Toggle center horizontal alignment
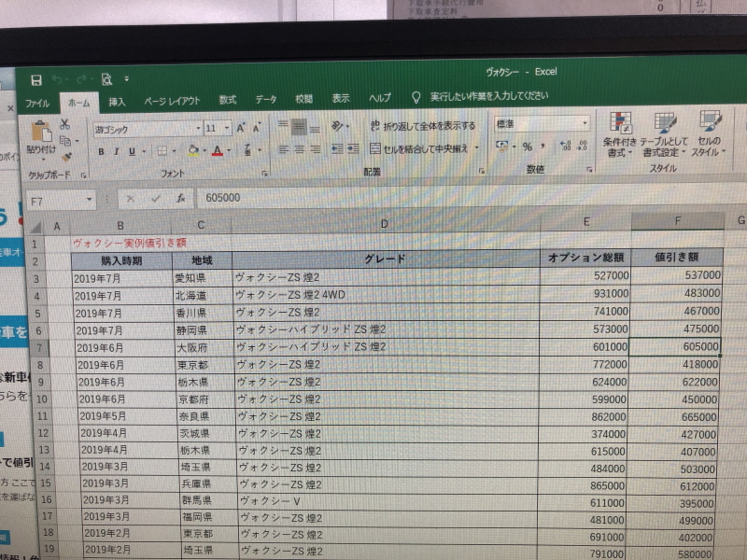Viewport: 747px width, 560px height. [x=299, y=149]
